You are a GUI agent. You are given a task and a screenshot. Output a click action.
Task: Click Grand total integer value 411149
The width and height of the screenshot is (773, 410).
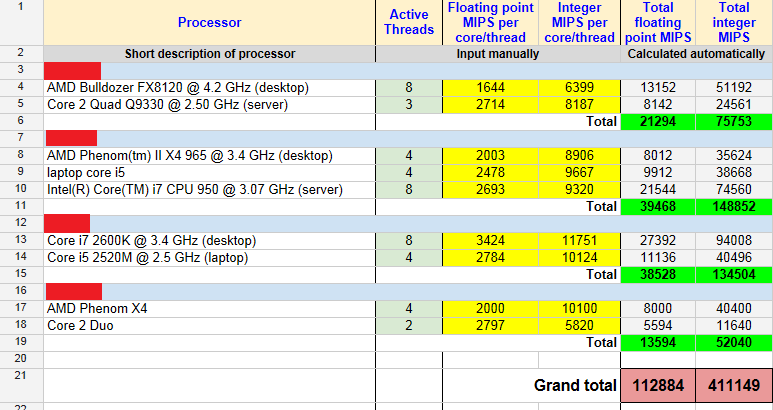tap(735, 385)
